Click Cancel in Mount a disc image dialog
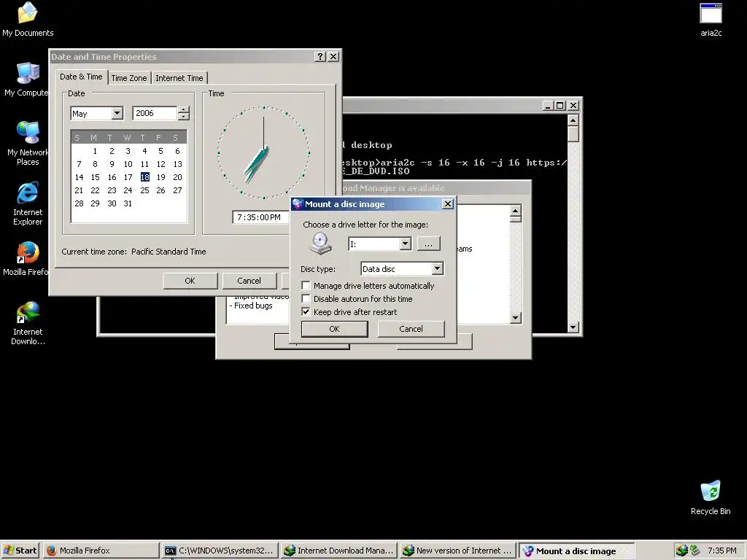The height and width of the screenshot is (560, 747). click(x=411, y=329)
